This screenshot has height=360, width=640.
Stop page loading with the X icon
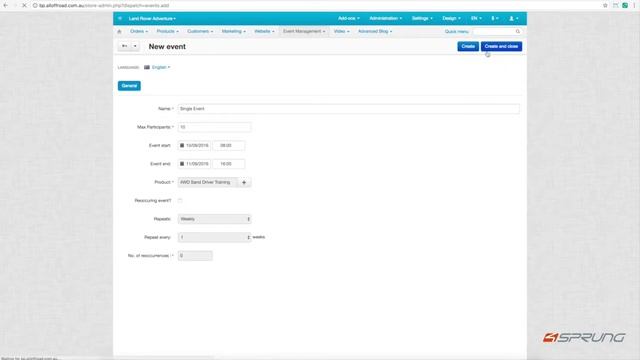(24, 5)
